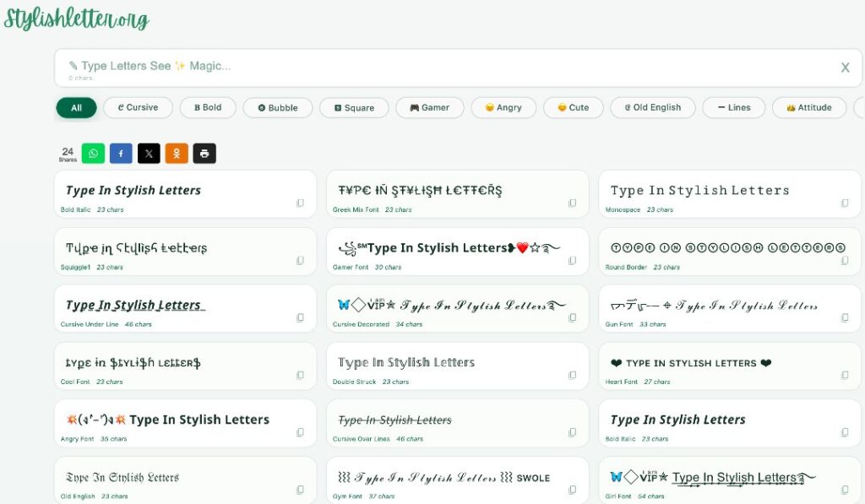This screenshot has height=504, width=865.
Task: Select the Old English gothic text
Action: 122,478
